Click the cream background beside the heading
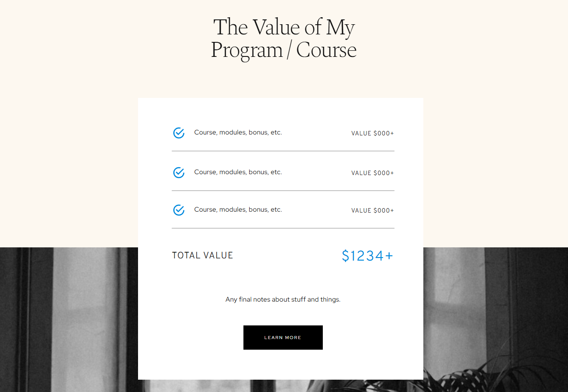The width and height of the screenshot is (568, 392). 463,40
